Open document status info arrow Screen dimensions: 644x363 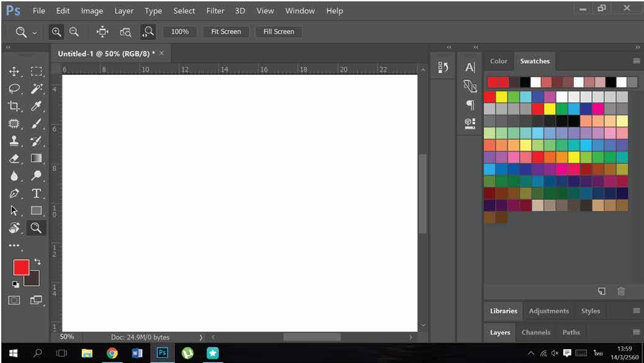point(201,338)
